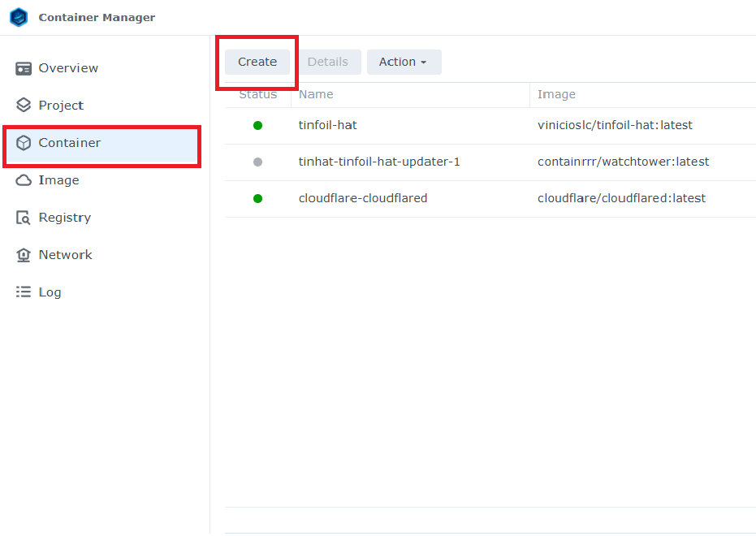
Task: Click the Log list icon
Action: pos(24,292)
